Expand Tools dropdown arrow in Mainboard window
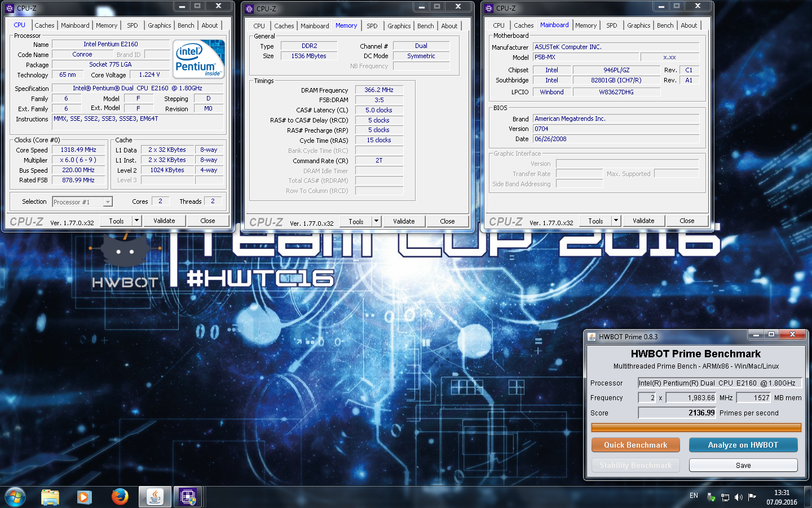The width and height of the screenshot is (812, 508). (x=616, y=221)
